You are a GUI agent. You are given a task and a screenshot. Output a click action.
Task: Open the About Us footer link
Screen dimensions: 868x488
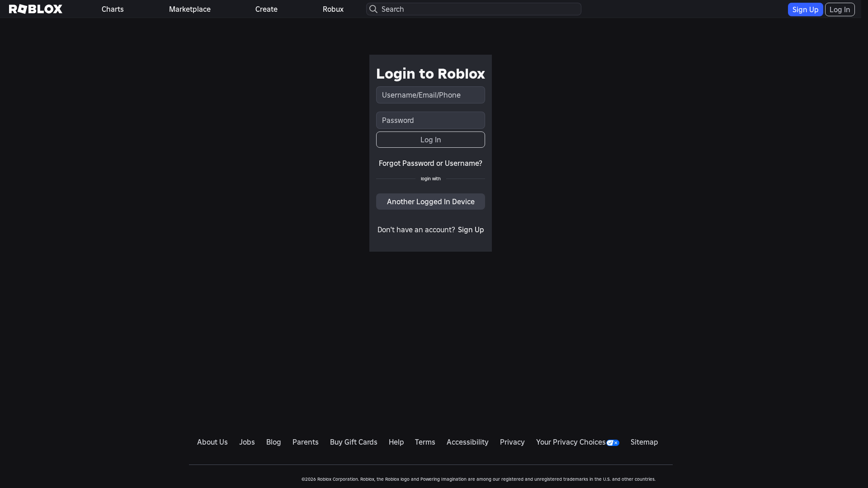point(212,442)
